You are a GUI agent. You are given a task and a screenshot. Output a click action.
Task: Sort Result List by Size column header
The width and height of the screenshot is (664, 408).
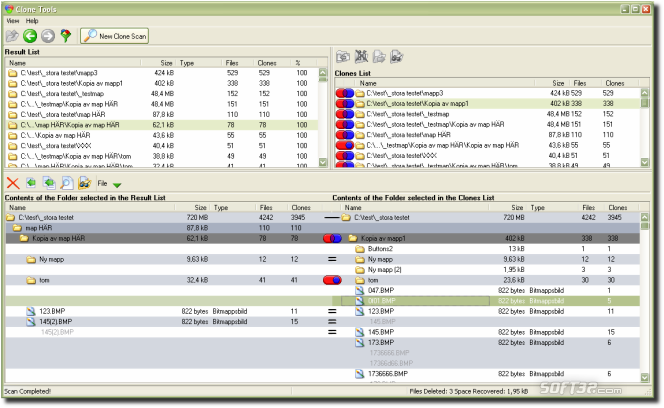click(x=158, y=63)
